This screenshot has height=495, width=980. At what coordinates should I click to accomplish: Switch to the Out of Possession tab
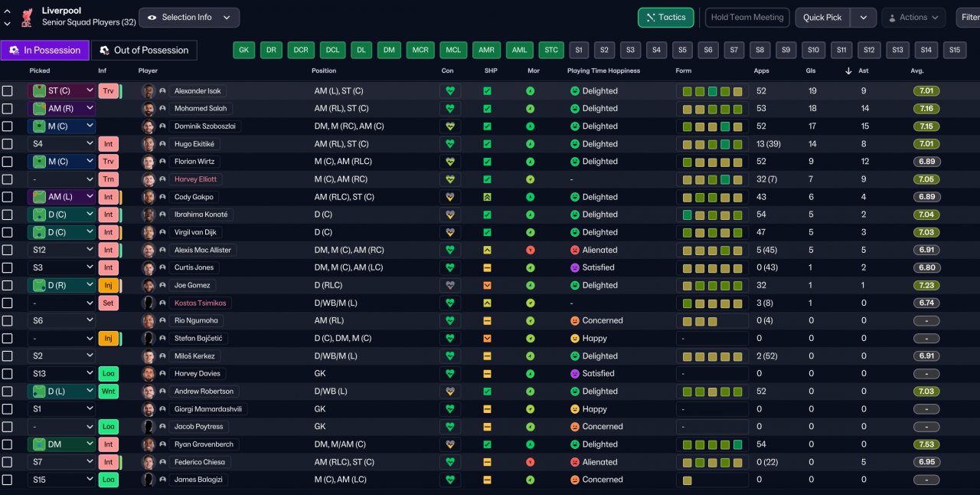pos(144,51)
